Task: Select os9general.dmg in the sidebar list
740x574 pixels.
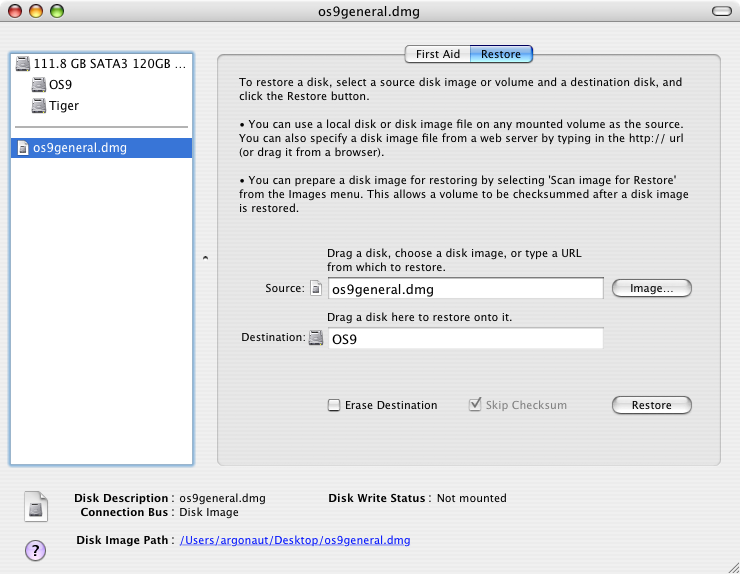Action: tap(101, 148)
